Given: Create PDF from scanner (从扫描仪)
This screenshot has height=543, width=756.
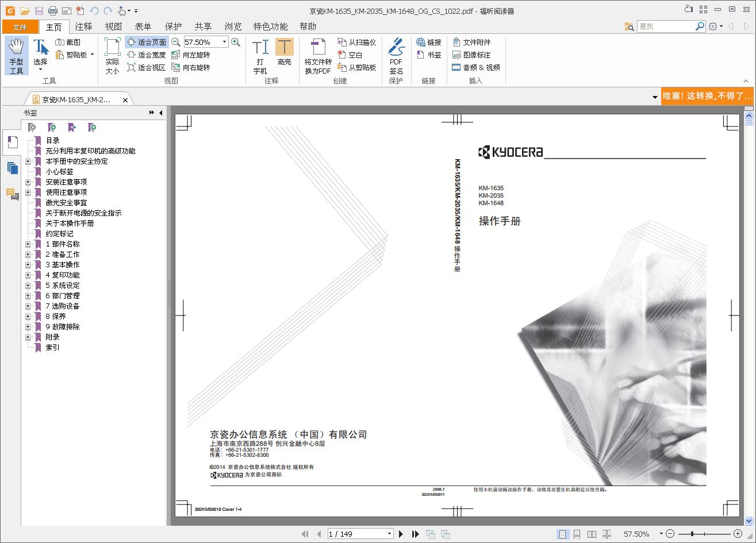Looking at the screenshot, I should [357, 42].
